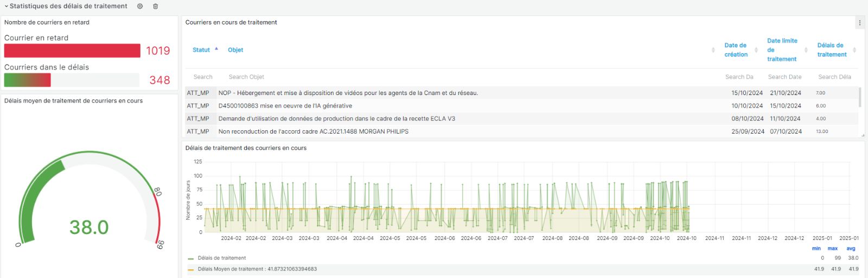
Task: Click the Statut column header
Action: click(x=201, y=50)
